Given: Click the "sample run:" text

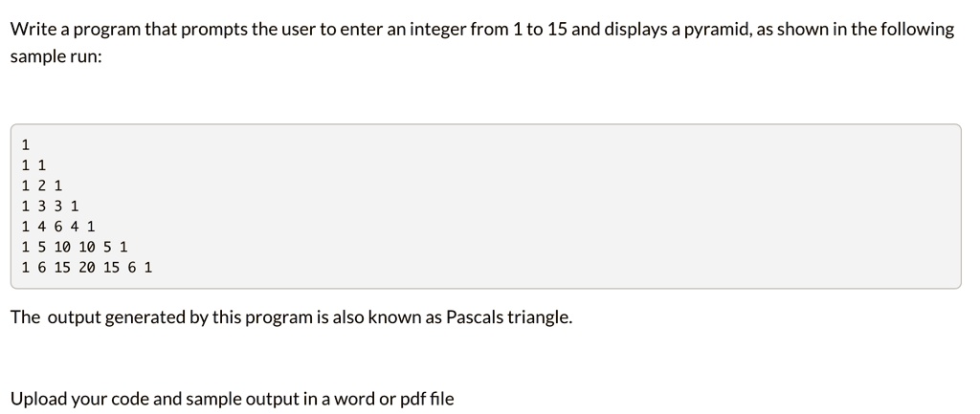Looking at the screenshot, I should [x=56, y=55].
